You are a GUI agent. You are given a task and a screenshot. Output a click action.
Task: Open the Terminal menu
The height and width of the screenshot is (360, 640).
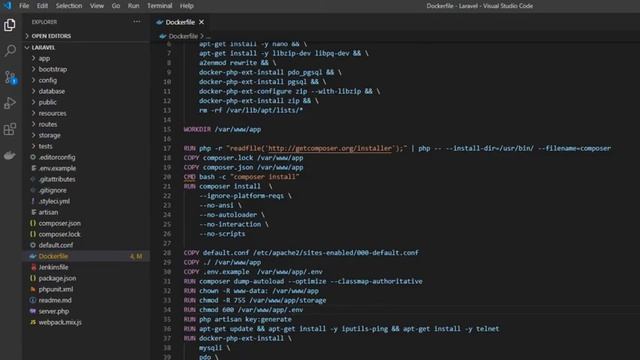(x=160, y=6)
